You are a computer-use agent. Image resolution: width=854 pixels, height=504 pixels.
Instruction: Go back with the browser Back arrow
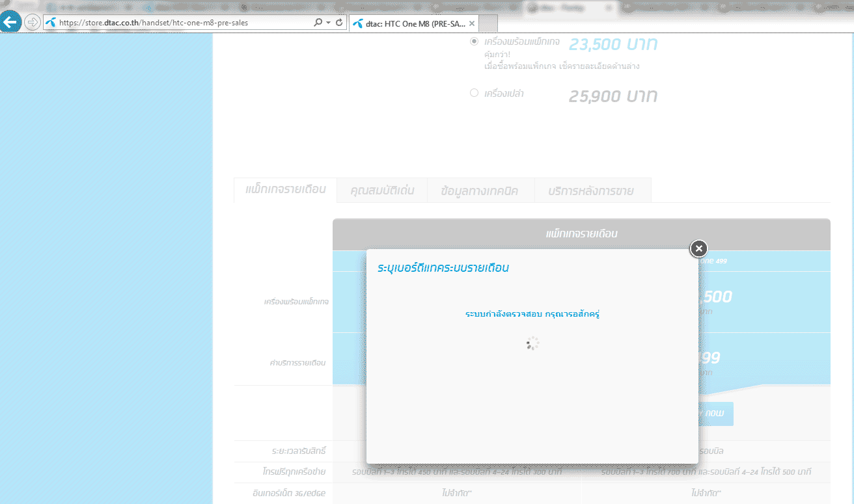tap(10, 22)
